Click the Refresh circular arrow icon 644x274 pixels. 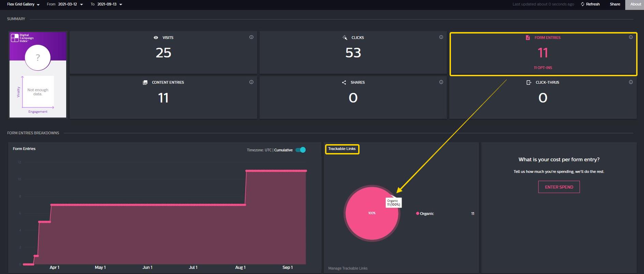pos(583,4)
